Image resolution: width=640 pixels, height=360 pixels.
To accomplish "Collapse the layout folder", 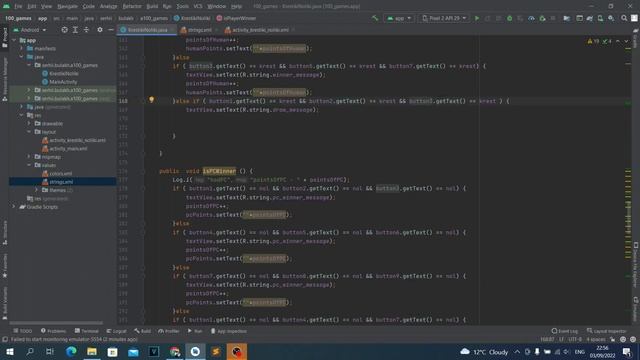I will tap(29, 132).
